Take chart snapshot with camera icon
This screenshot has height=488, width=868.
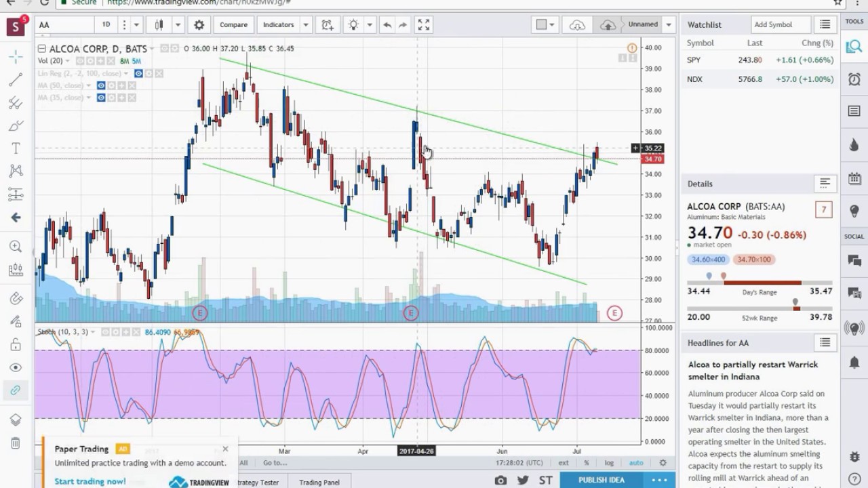[500, 480]
